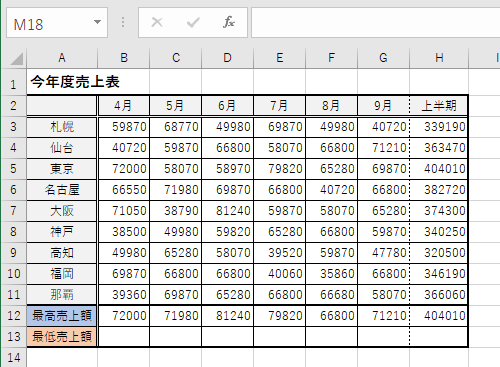This screenshot has width=500, height=367.
Task: Click the 339190 total for 札幌
Action: pyautogui.click(x=439, y=127)
